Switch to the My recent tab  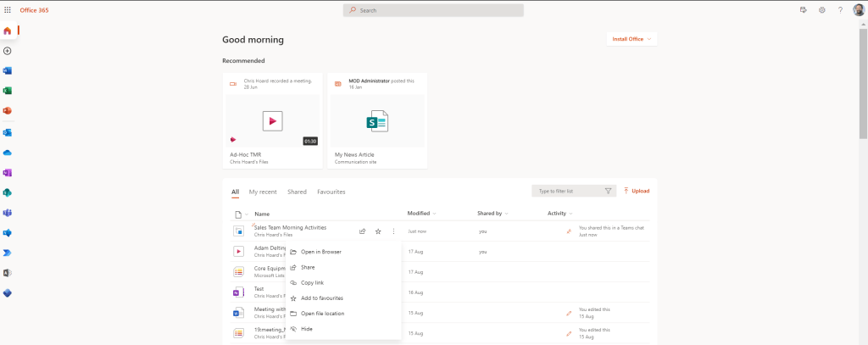[x=263, y=192]
